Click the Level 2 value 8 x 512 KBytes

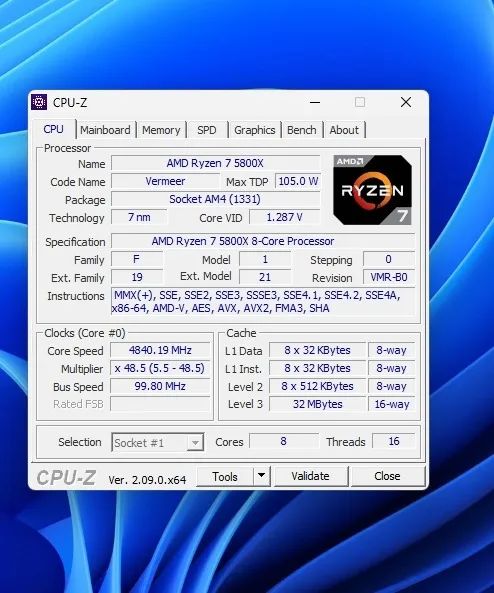coord(317,386)
